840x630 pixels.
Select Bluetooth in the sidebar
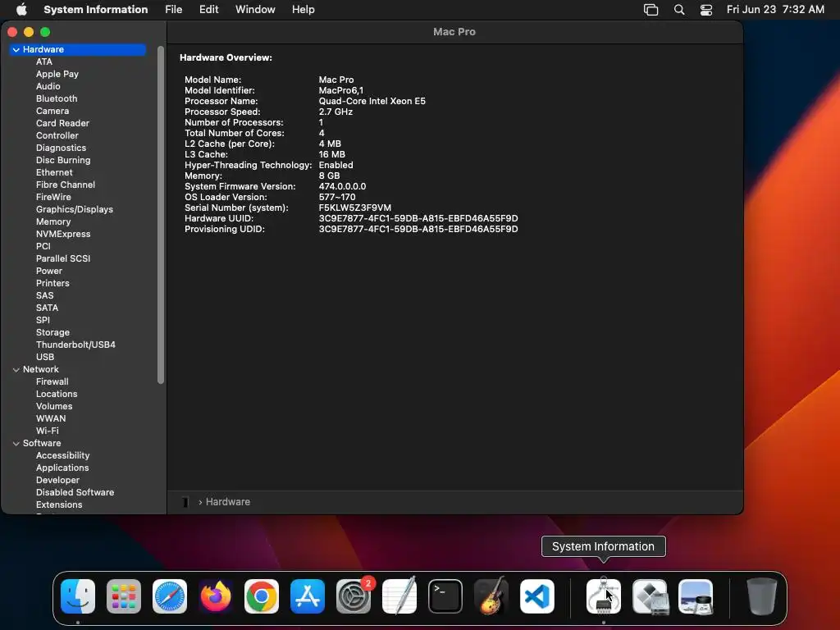click(57, 98)
